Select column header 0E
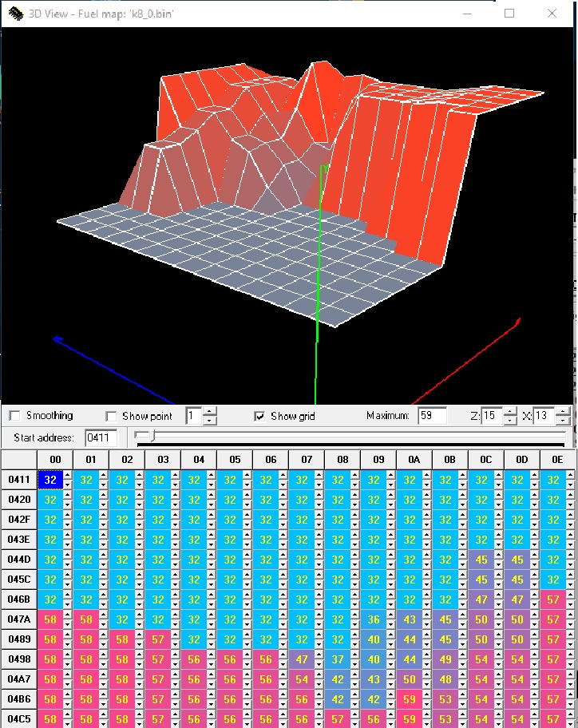The width and height of the screenshot is (578, 728). tap(557, 460)
